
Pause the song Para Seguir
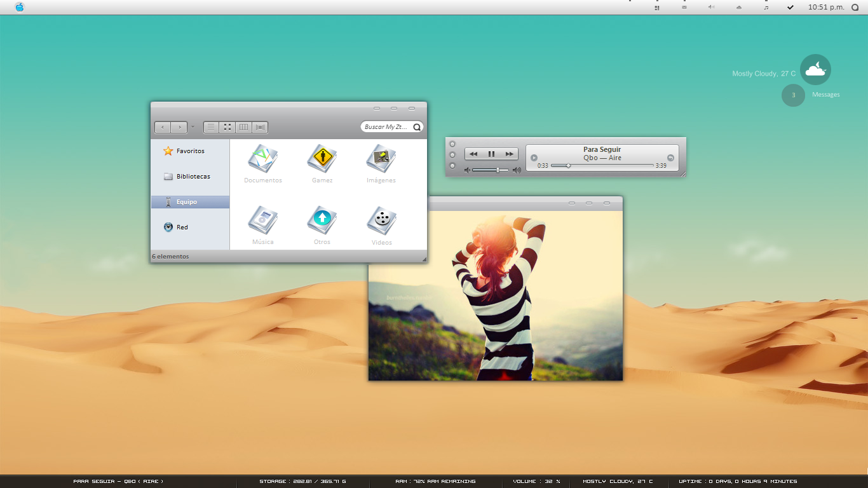click(491, 154)
